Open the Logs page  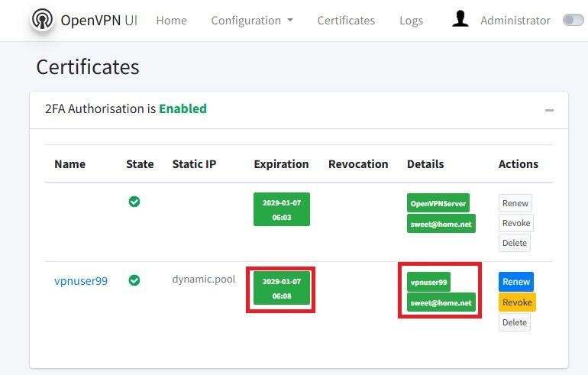411,21
